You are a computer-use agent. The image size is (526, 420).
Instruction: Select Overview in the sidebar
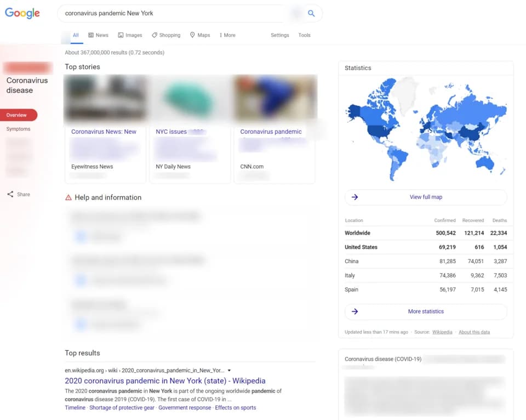click(x=19, y=115)
